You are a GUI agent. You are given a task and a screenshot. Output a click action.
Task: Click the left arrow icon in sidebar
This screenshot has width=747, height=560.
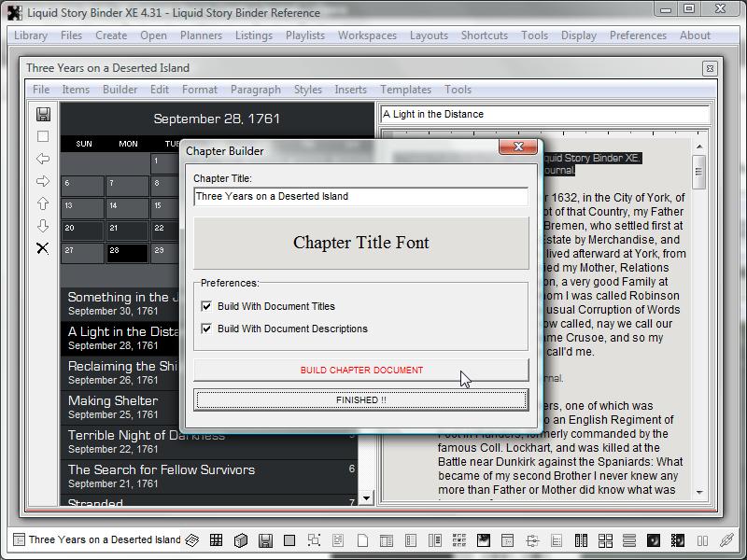pyautogui.click(x=43, y=159)
